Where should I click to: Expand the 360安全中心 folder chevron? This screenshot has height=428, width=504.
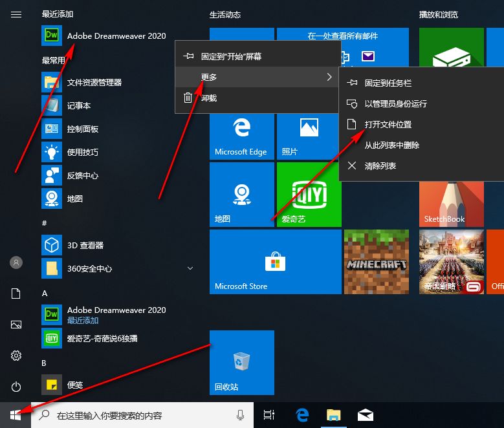pos(190,268)
